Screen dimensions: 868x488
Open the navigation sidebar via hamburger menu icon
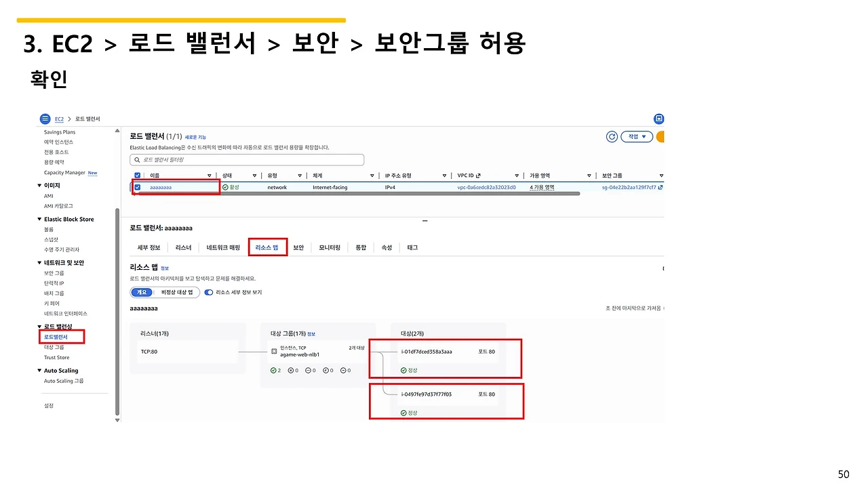[x=45, y=119]
